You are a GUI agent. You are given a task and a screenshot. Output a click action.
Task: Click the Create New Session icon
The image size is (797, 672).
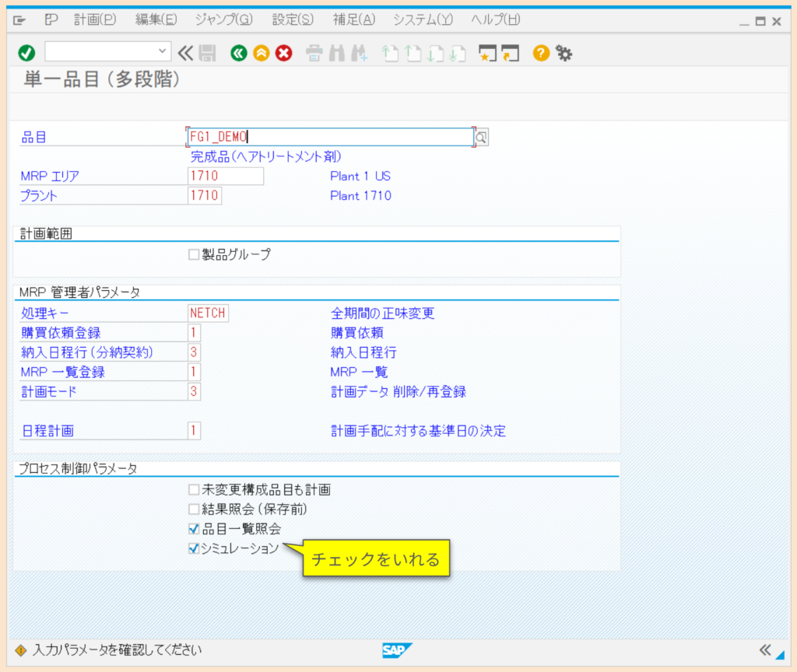pyautogui.click(x=487, y=53)
